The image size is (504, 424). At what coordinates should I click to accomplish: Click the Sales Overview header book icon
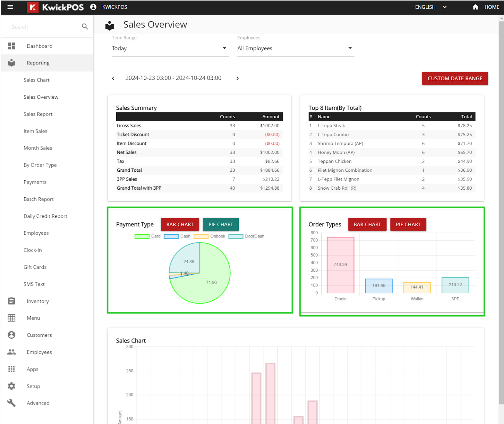point(110,26)
